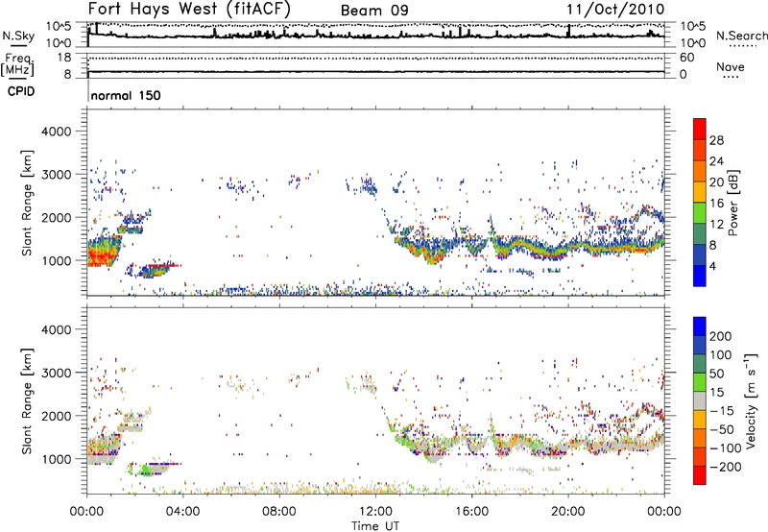The height and width of the screenshot is (532, 768).
Task: Click the "04:00" time axis label
Action: (182, 512)
